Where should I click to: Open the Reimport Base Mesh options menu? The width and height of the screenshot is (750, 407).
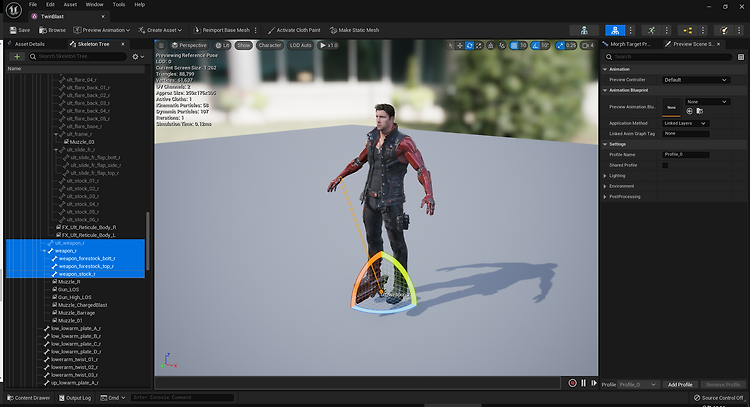(256, 30)
